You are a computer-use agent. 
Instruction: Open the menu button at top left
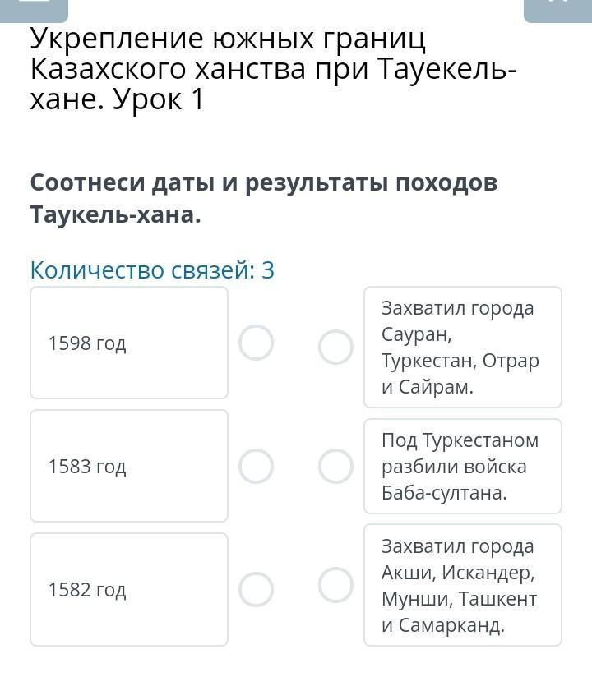tap(33, 8)
